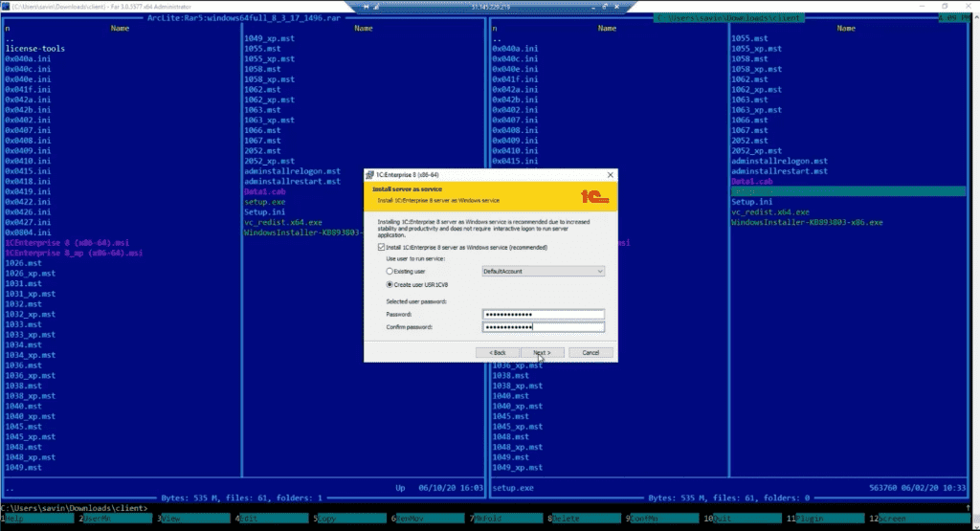This screenshot has width=980, height=531.
Task: Select 2052_xp.mst in the client folder panel
Action: [756, 150]
